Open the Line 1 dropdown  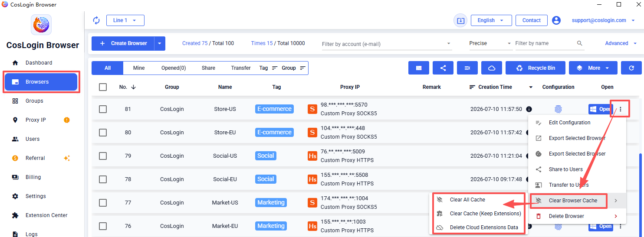click(x=125, y=20)
